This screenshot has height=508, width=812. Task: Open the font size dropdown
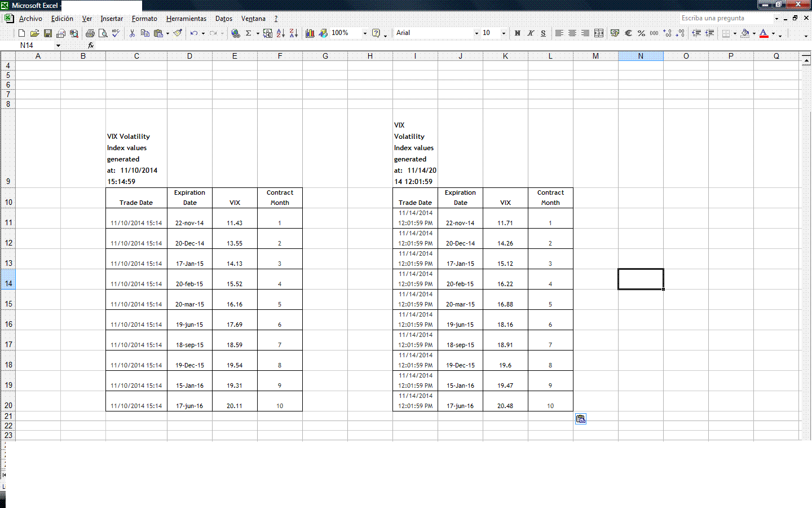504,33
